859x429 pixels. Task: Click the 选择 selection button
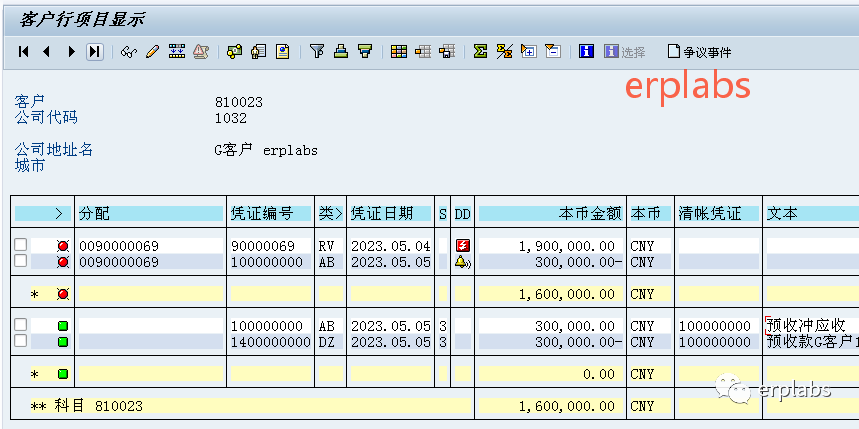[x=625, y=52]
